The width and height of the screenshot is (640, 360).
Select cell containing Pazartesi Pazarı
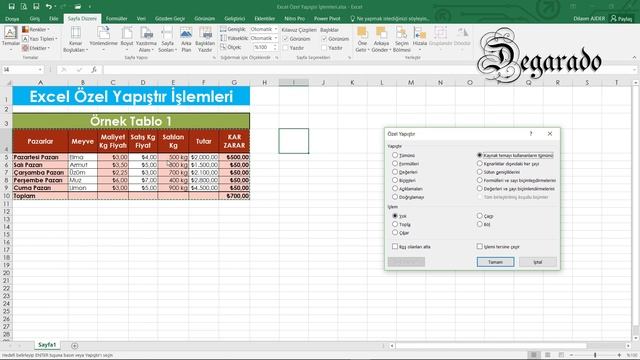tap(40, 157)
